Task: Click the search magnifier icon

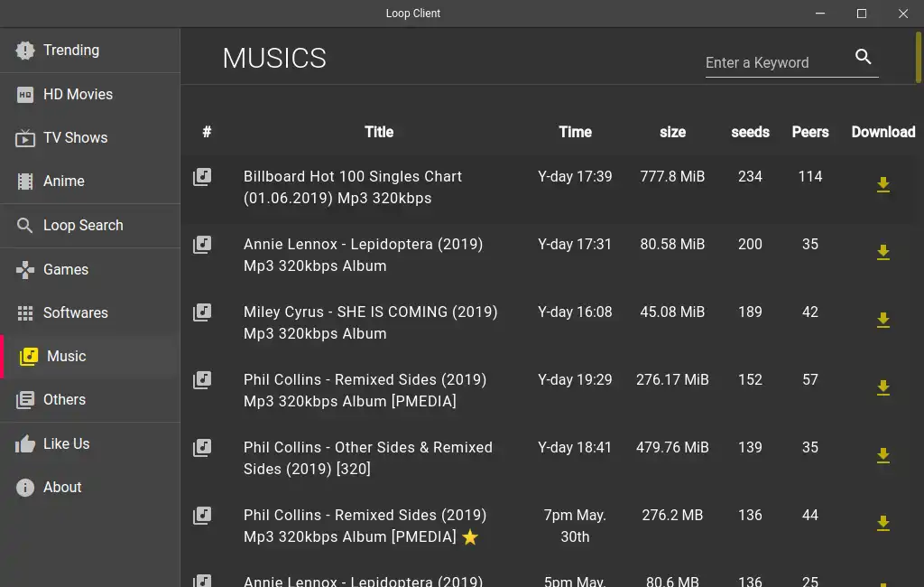Action: click(x=864, y=57)
